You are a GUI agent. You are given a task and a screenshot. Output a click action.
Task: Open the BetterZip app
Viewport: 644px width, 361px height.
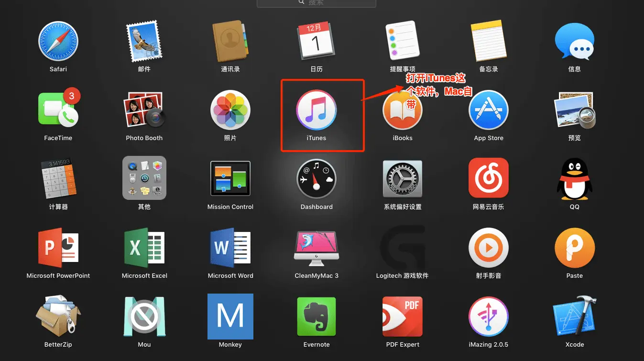tap(58, 317)
